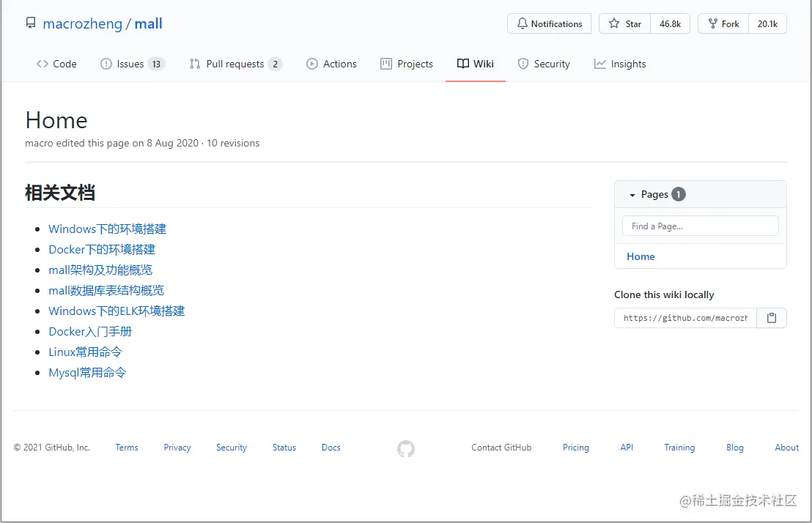Open the About footer link
The image size is (812, 523).
click(786, 448)
